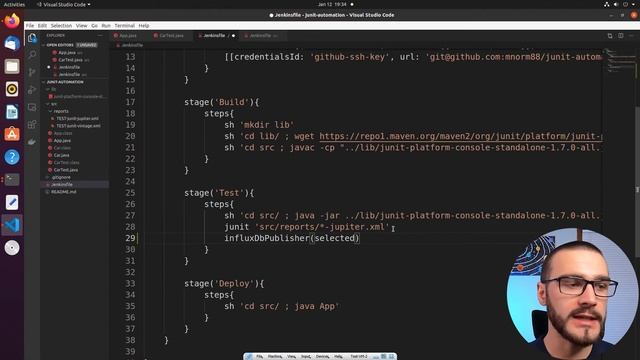Open the Help icon in the dock
This screenshot has height=360, width=640.
pyautogui.click(x=12, y=157)
